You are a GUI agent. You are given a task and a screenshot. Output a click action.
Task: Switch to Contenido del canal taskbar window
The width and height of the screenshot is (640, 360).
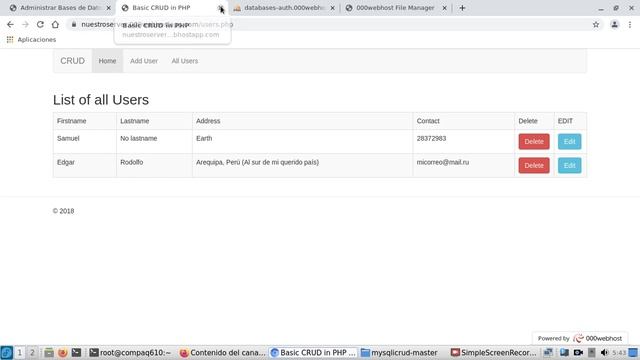pyautogui.click(x=223, y=353)
